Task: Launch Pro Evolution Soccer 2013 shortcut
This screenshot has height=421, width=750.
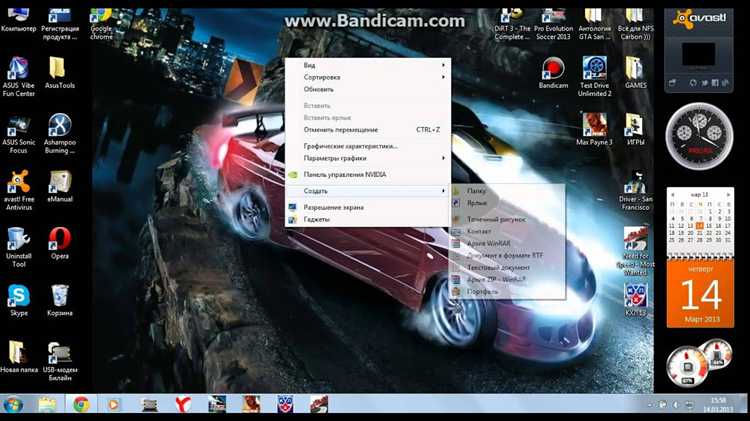Action: (553, 24)
